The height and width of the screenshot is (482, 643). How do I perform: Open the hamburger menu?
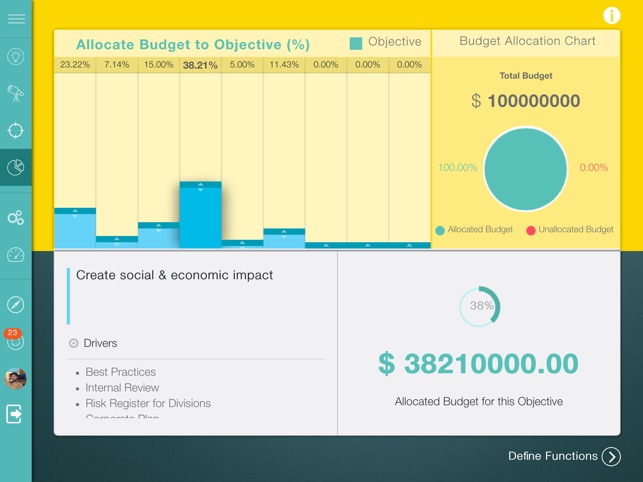coord(16,18)
